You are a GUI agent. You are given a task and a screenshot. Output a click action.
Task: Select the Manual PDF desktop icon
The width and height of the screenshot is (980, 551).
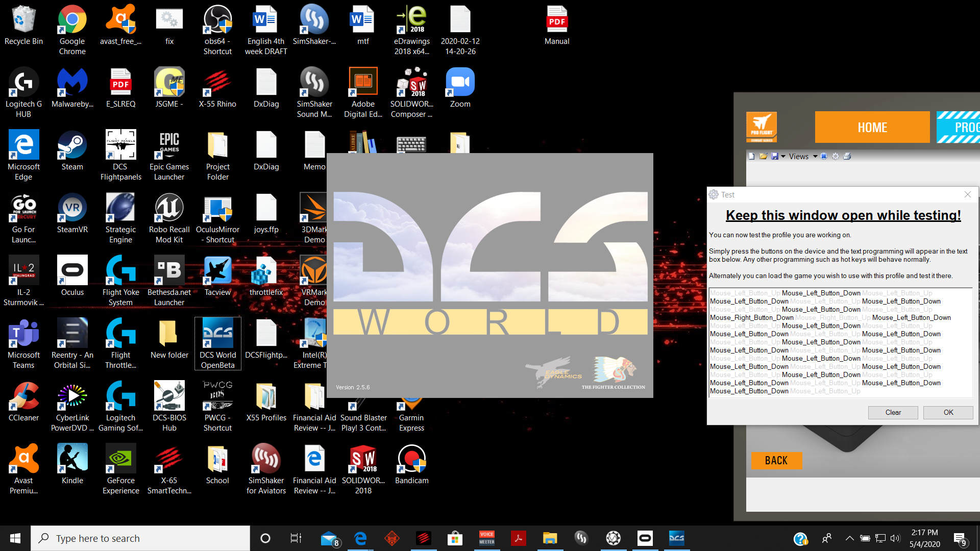(557, 26)
